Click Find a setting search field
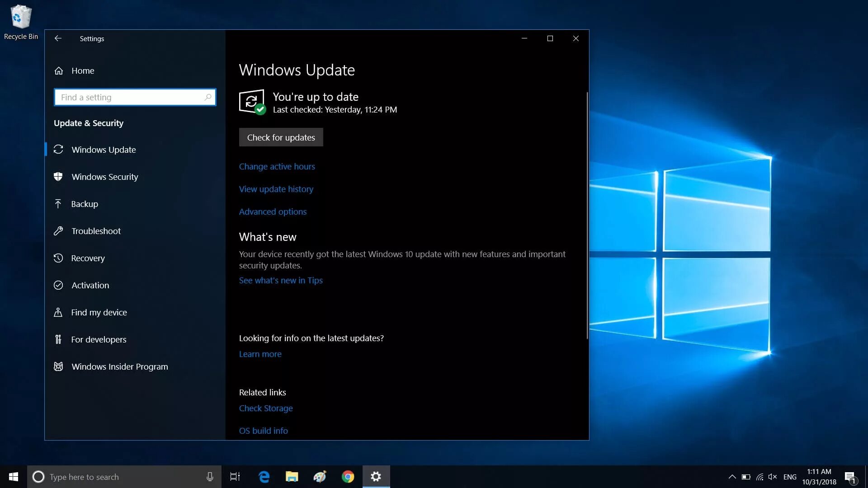The image size is (868, 488). tap(134, 97)
